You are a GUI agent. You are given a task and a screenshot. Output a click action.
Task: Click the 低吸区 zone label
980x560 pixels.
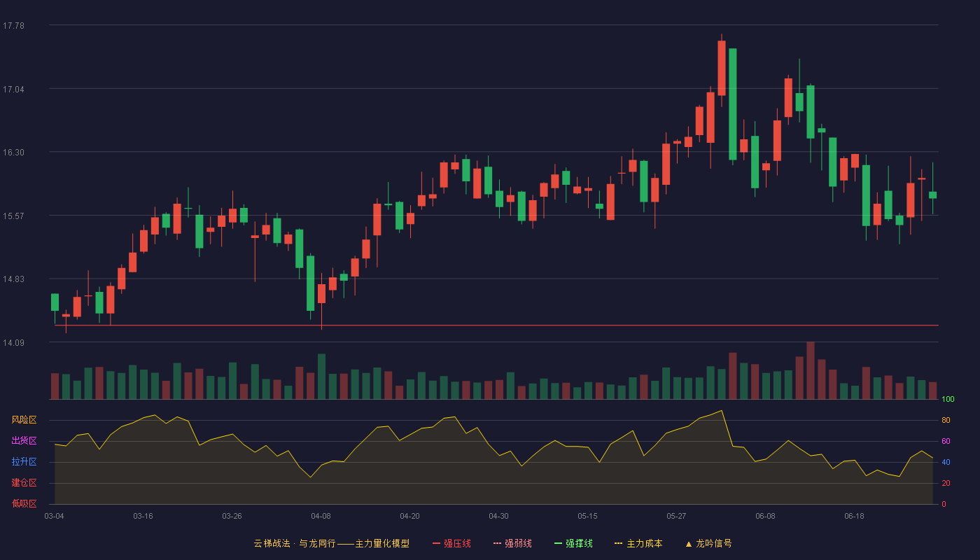point(24,504)
